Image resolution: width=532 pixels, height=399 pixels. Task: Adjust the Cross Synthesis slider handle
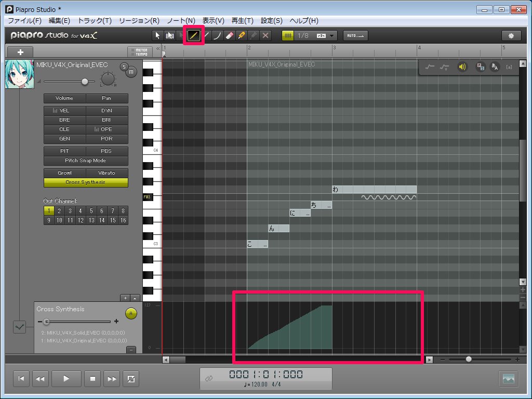47,322
